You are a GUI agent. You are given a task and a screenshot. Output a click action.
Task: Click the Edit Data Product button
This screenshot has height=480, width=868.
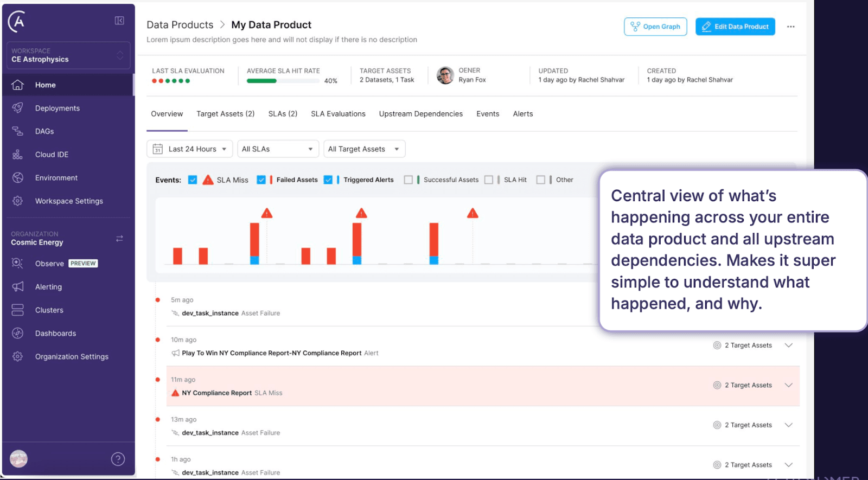[735, 27]
